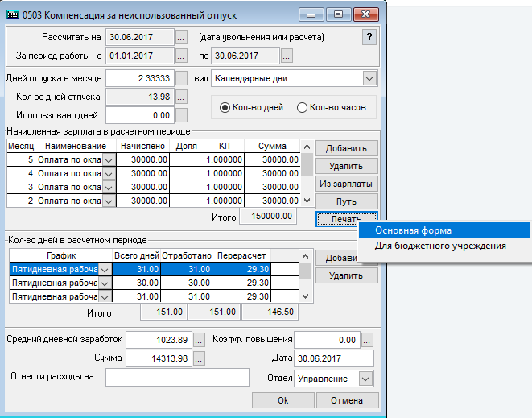
Task: Click days table scrollbar up arrow
Action: point(305,256)
